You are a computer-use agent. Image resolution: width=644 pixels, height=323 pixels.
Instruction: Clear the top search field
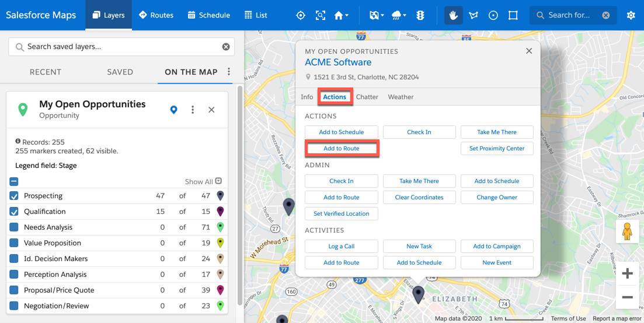tap(606, 15)
